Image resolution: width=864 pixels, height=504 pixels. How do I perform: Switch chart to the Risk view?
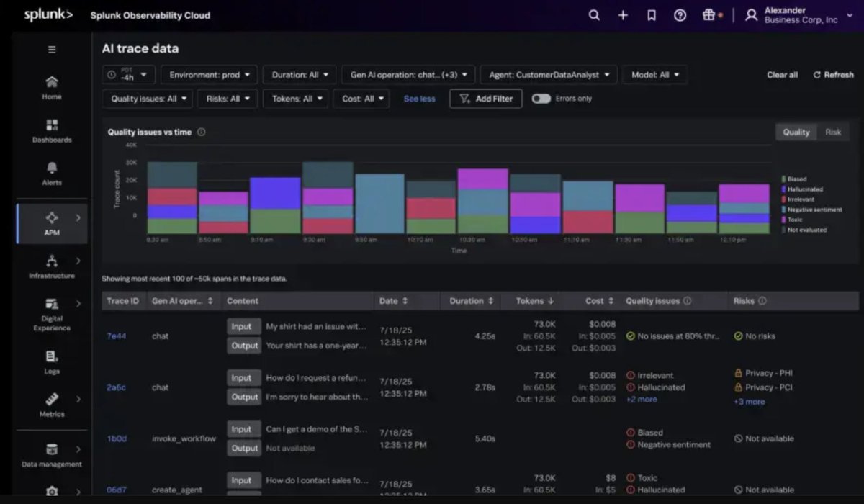tap(833, 132)
